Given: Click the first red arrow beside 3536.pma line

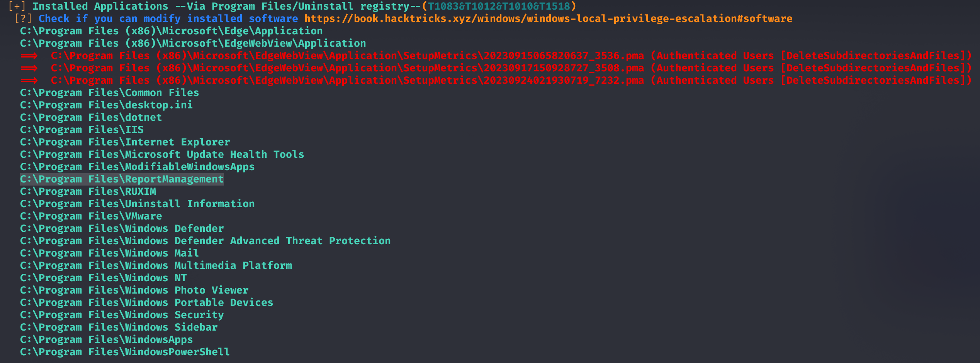Looking at the screenshot, I should (x=29, y=56).
